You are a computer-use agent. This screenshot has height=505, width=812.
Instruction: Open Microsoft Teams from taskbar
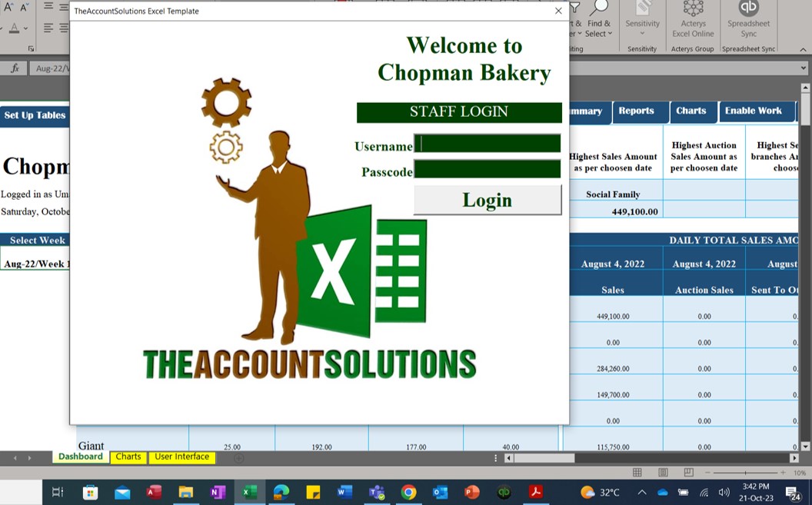(377, 492)
